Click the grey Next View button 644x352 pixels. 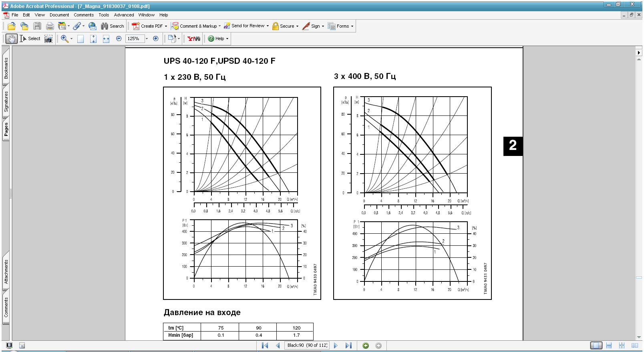[378, 346]
